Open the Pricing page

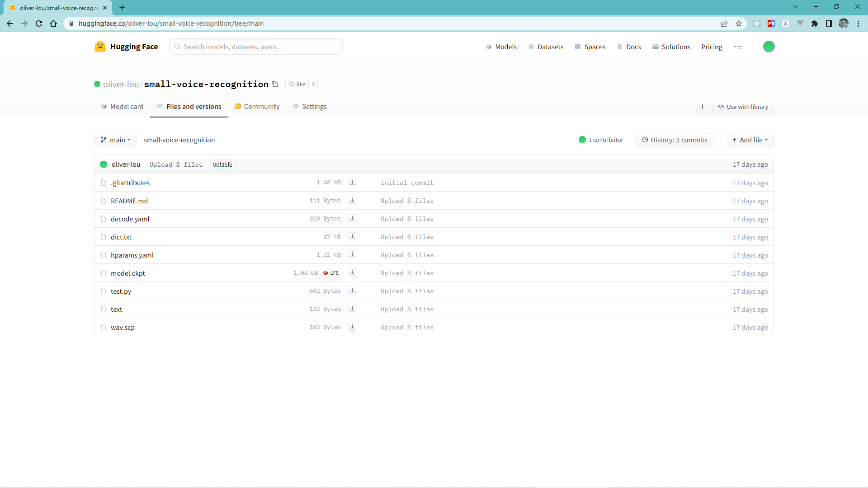[712, 47]
